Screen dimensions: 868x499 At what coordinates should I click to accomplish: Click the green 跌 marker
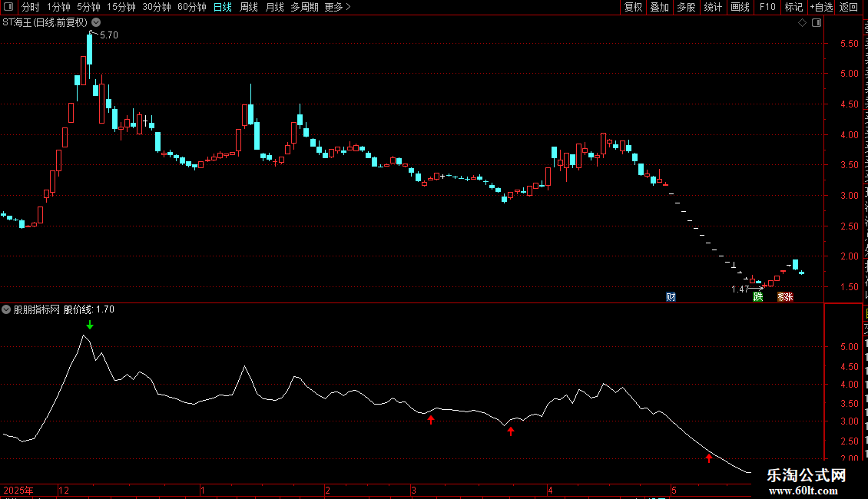(x=758, y=297)
